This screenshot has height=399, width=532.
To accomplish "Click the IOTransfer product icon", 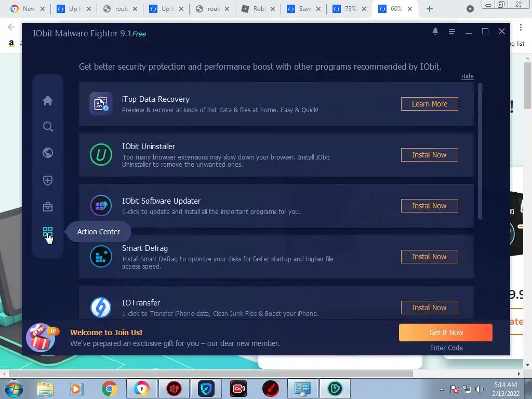I will [x=101, y=308].
